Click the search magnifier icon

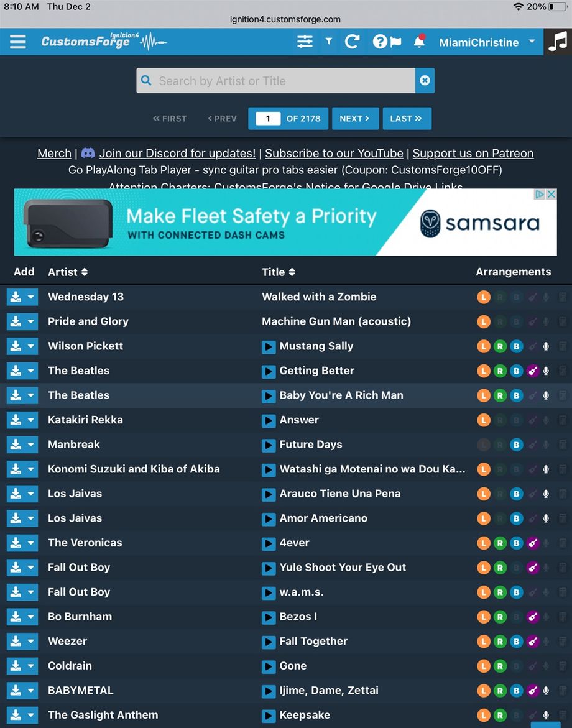pos(145,80)
